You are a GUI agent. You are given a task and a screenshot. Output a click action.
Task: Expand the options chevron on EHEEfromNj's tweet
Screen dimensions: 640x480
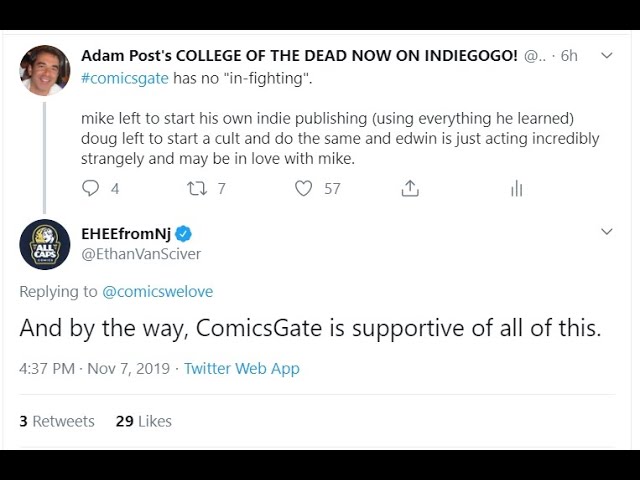pos(606,232)
